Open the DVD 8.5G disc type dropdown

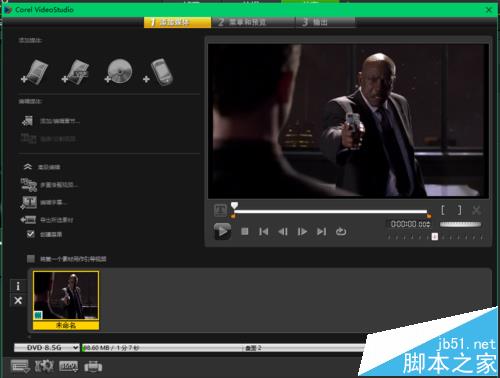coord(47,348)
